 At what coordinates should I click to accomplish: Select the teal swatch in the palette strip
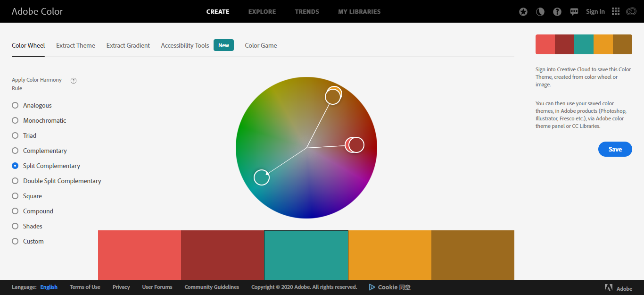306,255
